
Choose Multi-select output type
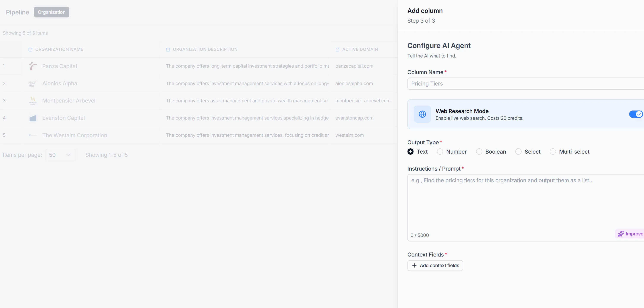(553, 152)
